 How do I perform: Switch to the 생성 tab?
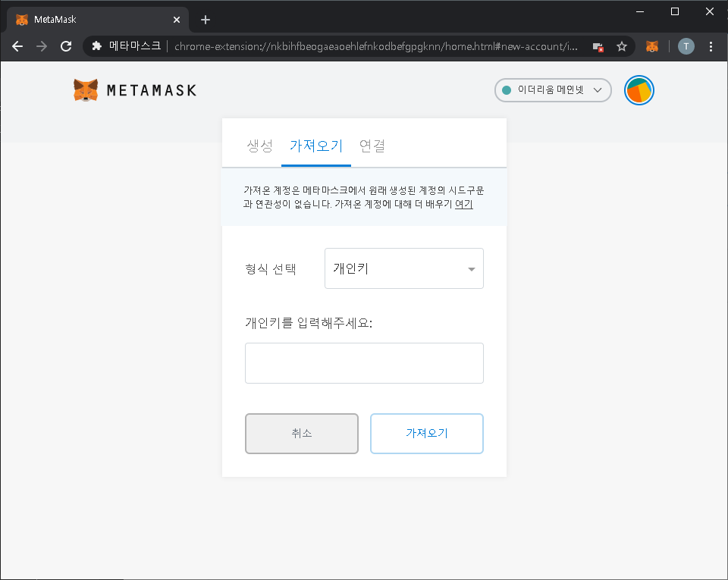coord(259,146)
